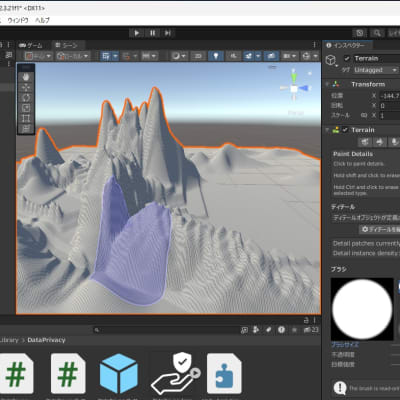Toggle scene lighting lightbulb button
The image size is (400, 400).
click(216, 56)
